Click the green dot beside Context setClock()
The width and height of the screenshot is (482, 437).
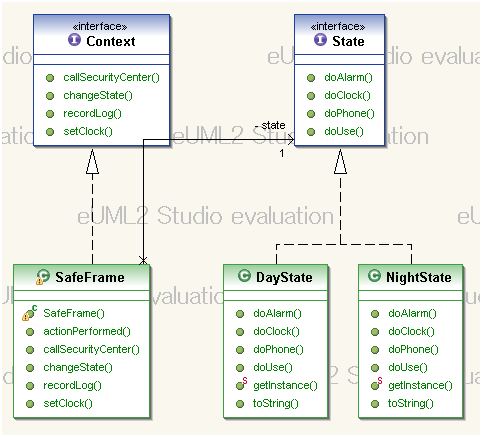pos(50,132)
